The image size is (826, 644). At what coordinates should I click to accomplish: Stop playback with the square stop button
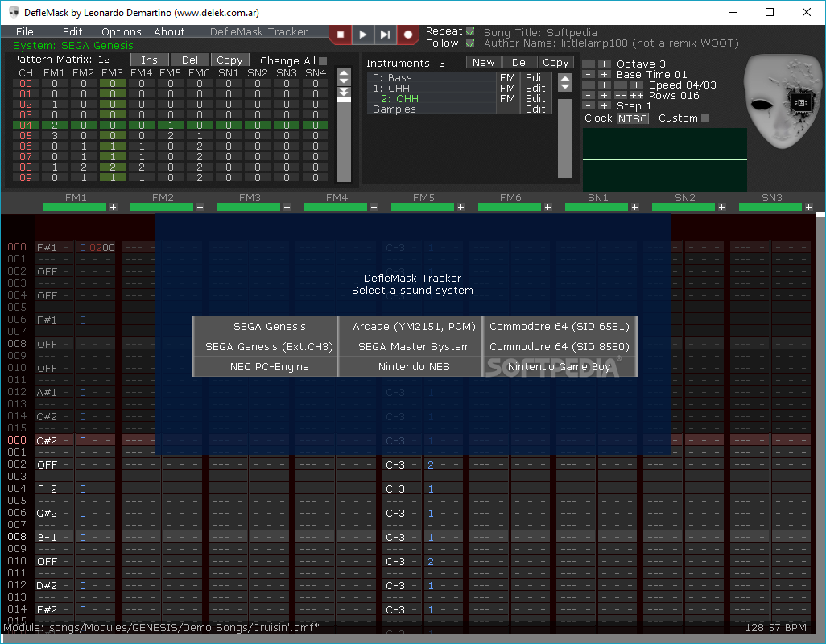coord(341,35)
